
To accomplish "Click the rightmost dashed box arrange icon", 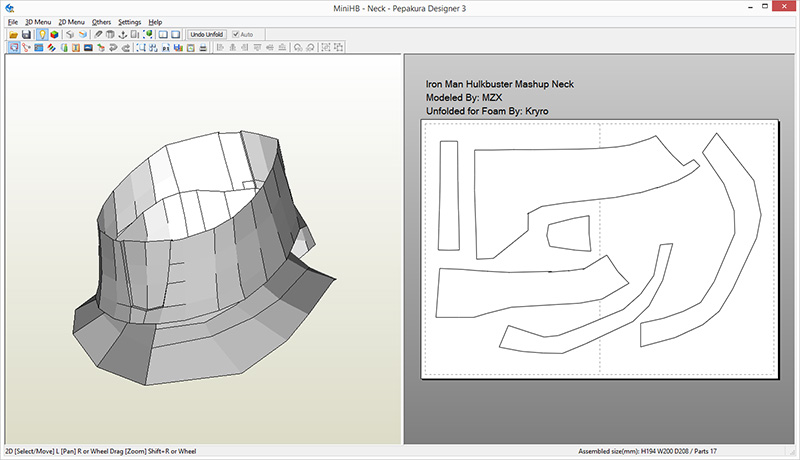I will click(x=338, y=47).
